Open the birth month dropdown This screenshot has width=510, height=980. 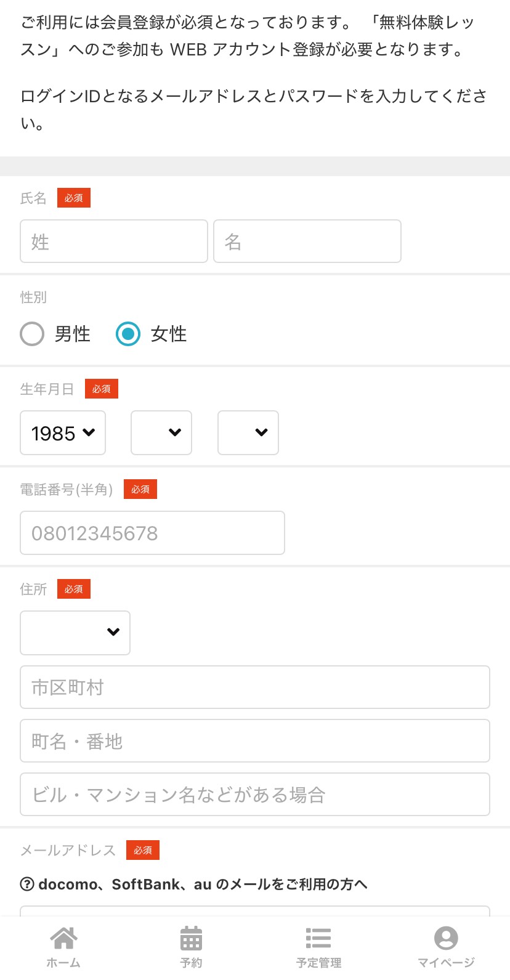pyautogui.click(x=161, y=432)
